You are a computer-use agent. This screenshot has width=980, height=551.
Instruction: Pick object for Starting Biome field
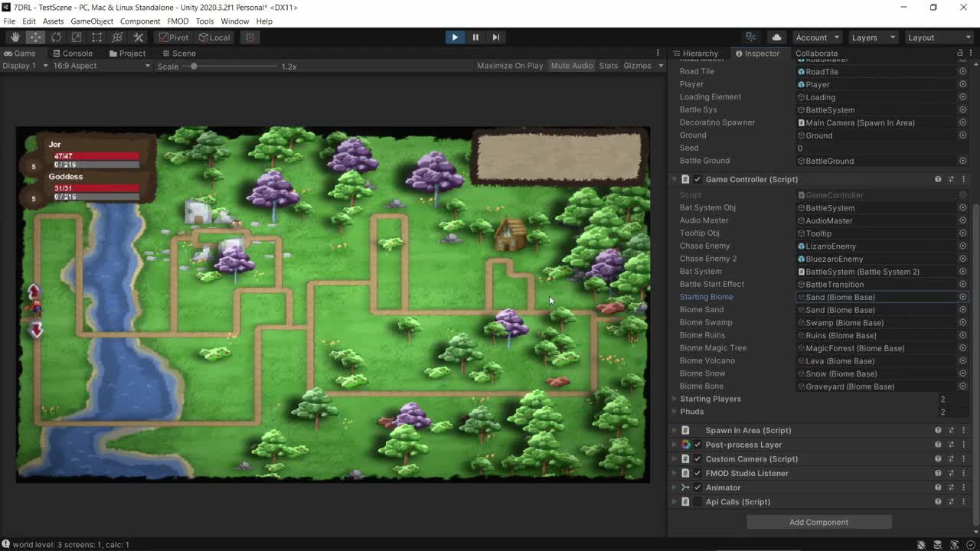962,297
